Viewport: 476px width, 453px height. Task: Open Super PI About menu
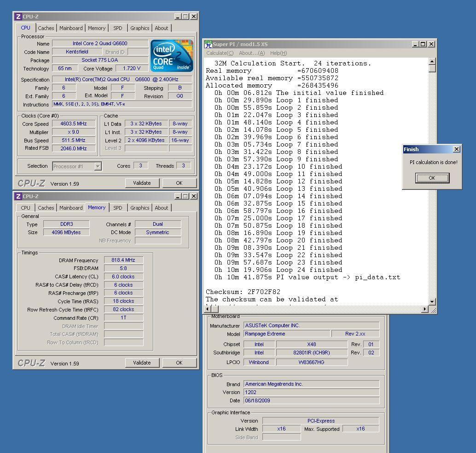tap(252, 53)
